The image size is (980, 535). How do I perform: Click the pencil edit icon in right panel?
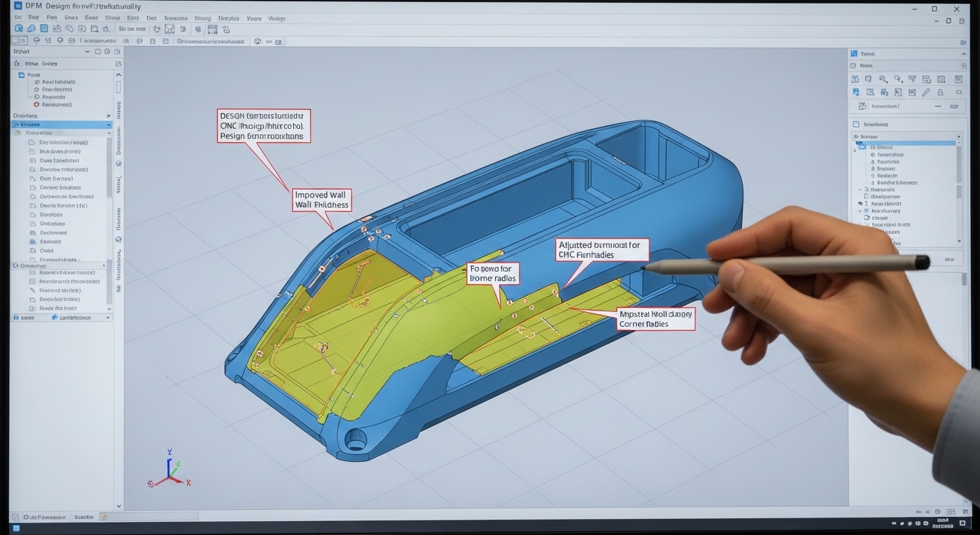coord(926,92)
